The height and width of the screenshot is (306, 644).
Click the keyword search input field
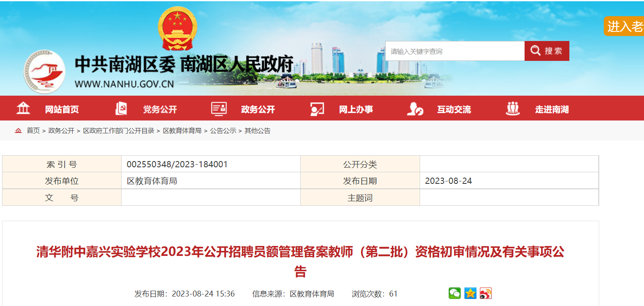tap(454, 51)
